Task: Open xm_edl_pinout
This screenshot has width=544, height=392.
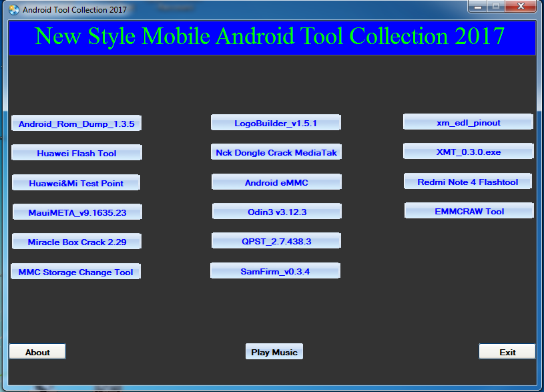Action: coord(468,122)
